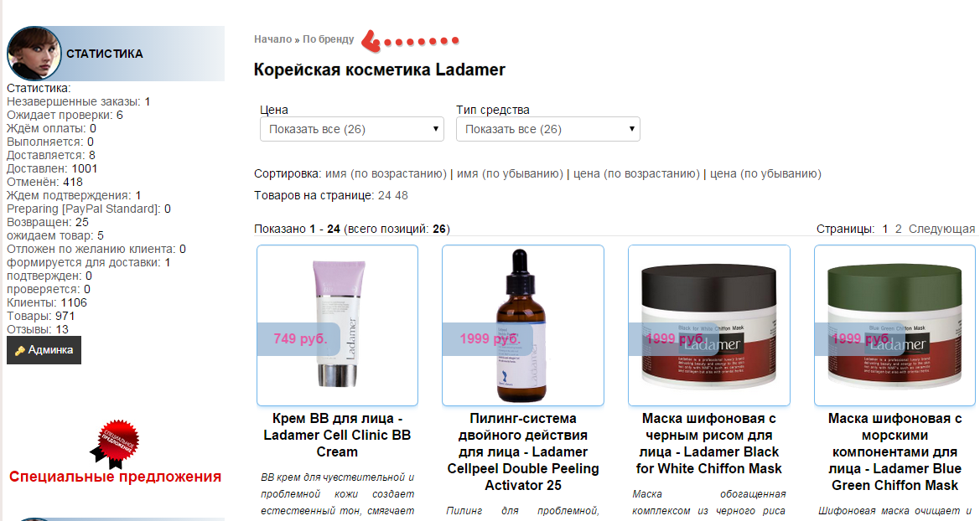Sort by имя (по возрастанию)

[x=386, y=173]
